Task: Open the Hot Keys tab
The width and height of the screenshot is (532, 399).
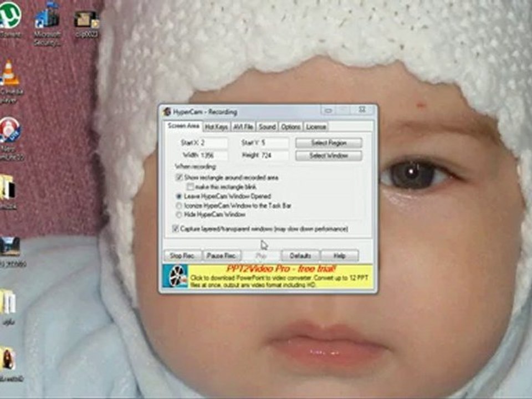Action: coord(216,126)
